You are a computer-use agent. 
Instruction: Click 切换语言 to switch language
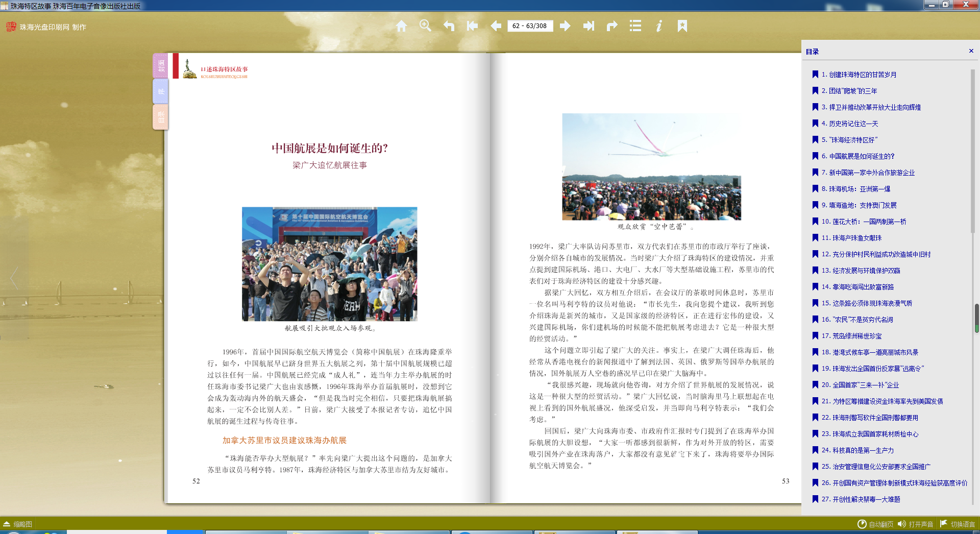coord(958,524)
